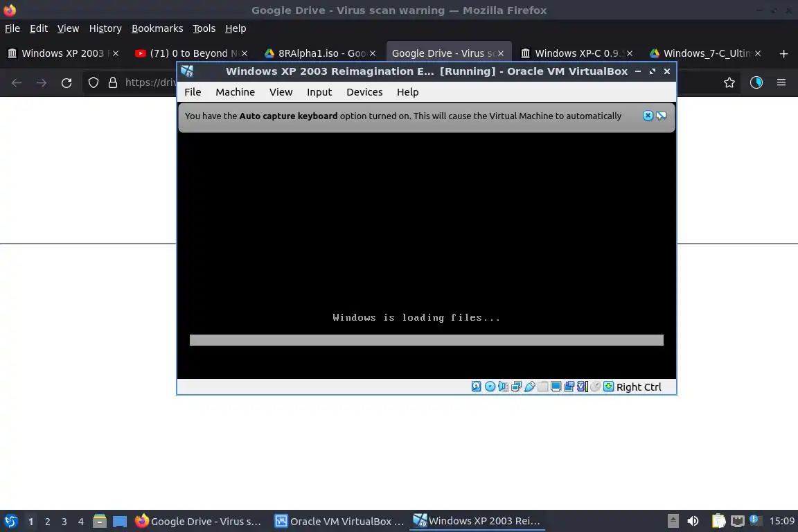
Task: Switch to workspace 2
Action: tap(47, 522)
